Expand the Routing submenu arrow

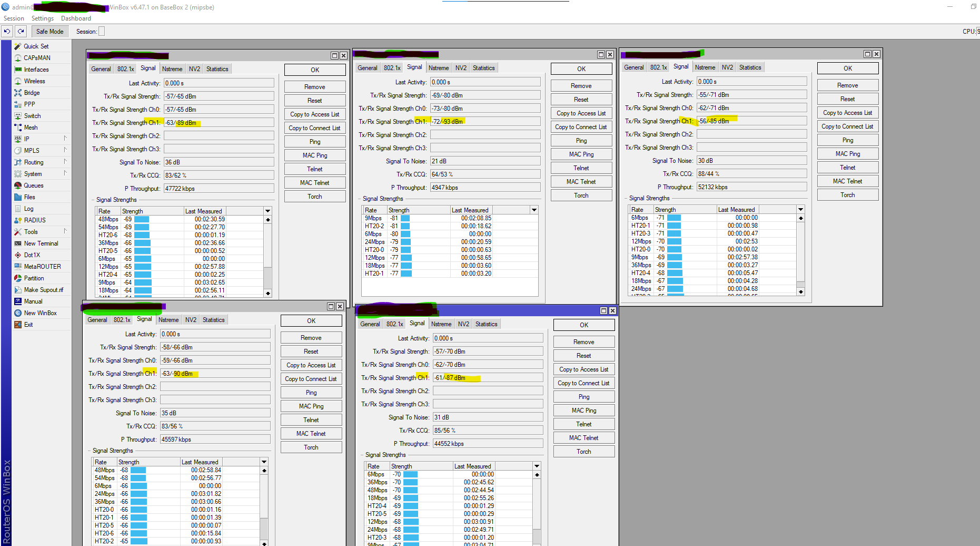(x=65, y=162)
